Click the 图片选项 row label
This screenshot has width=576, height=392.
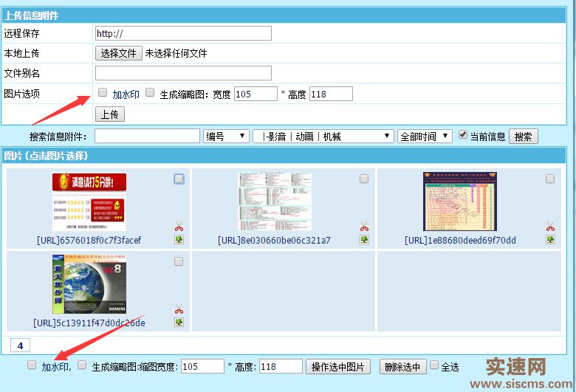point(21,94)
